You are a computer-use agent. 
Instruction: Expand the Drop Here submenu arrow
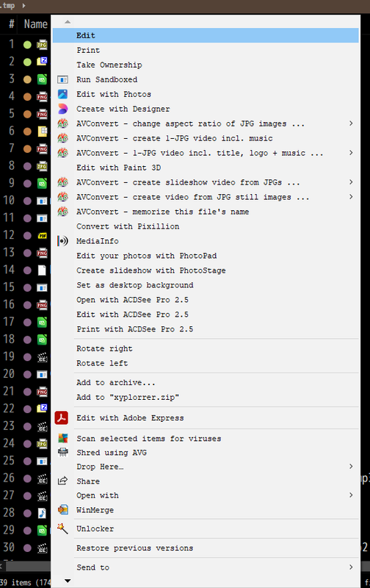(351, 466)
